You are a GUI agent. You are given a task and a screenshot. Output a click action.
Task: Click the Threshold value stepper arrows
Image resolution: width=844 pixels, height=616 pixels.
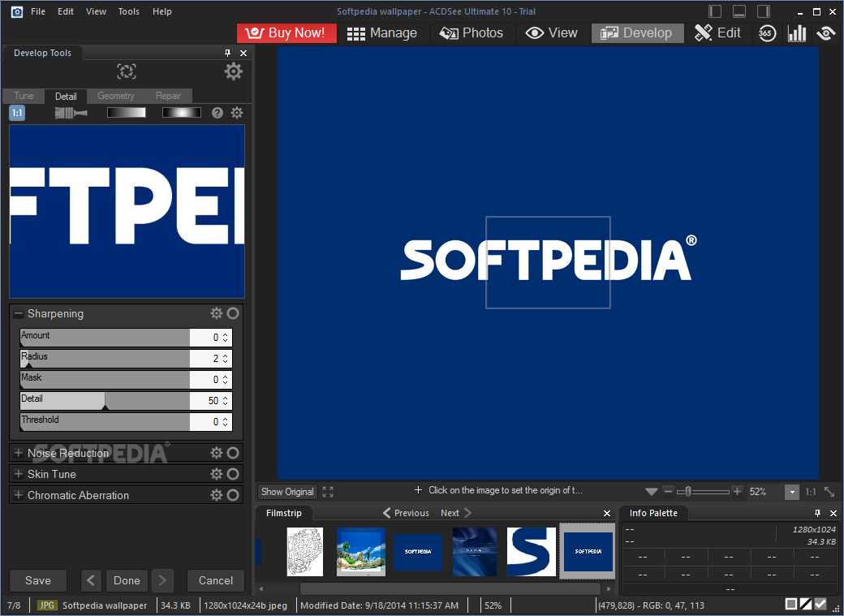pos(225,421)
